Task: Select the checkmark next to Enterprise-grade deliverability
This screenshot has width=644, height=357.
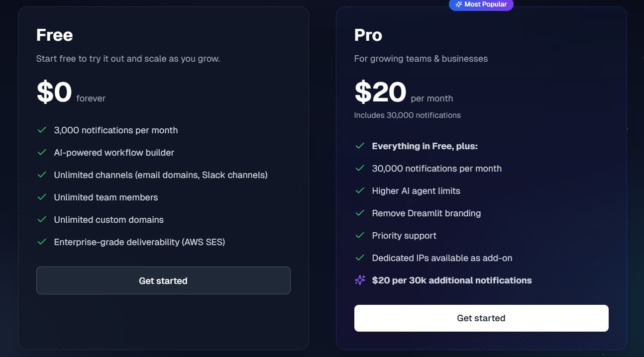Action: (x=42, y=242)
